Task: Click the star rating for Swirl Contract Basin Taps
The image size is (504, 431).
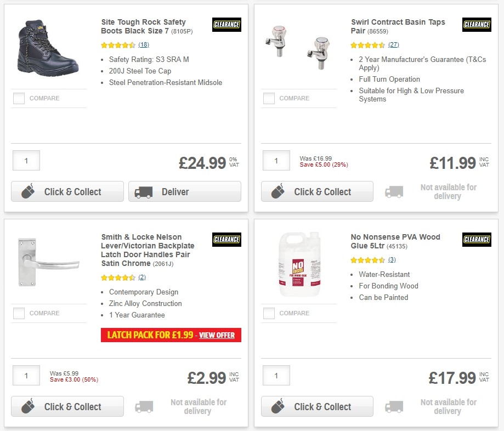Action: pyautogui.click(x=366, y=44)
